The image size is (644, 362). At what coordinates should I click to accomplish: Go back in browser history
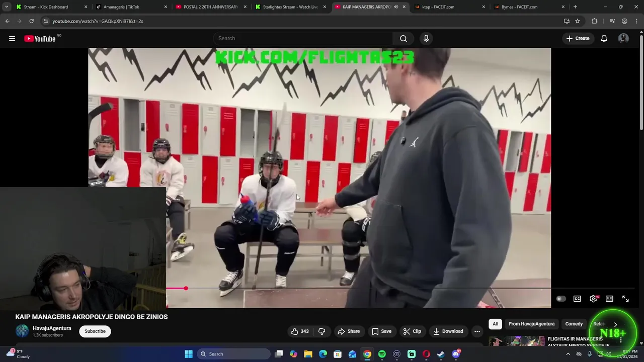click(x=7, y=21)
